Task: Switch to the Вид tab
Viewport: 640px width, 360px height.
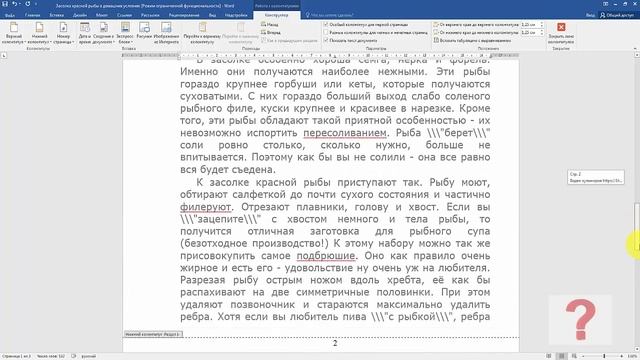Action: pyautogui.click(x=212, y=15)
